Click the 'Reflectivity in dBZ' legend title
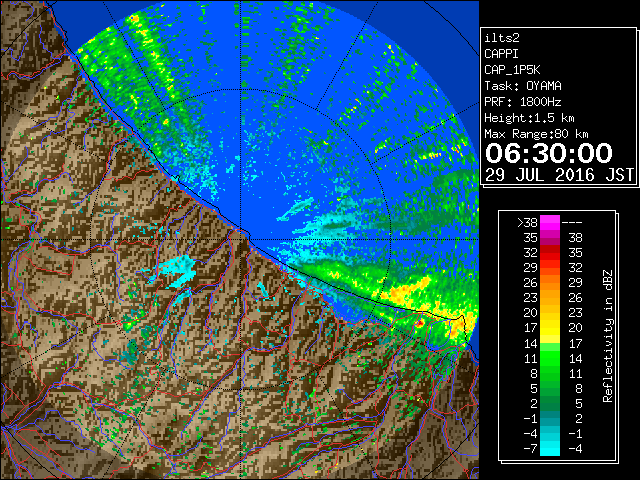The height and width of the screenshot is (480, 640). point(608,336)
